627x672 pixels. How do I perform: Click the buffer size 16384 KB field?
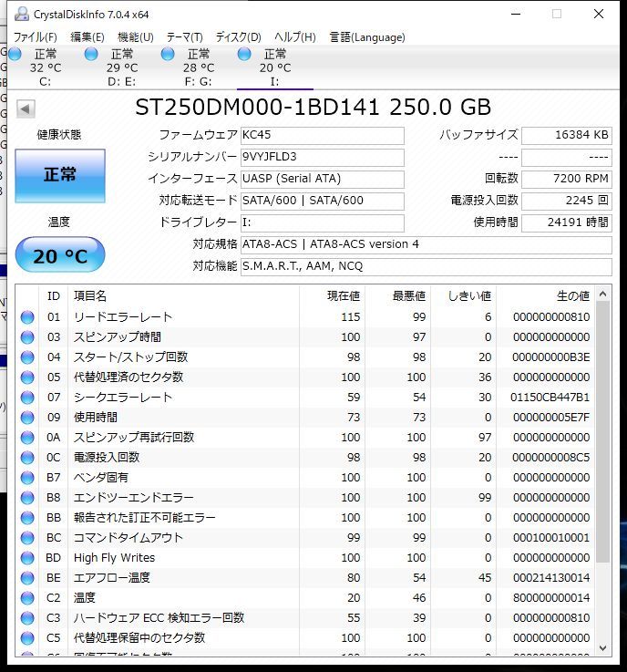point(567,136)
